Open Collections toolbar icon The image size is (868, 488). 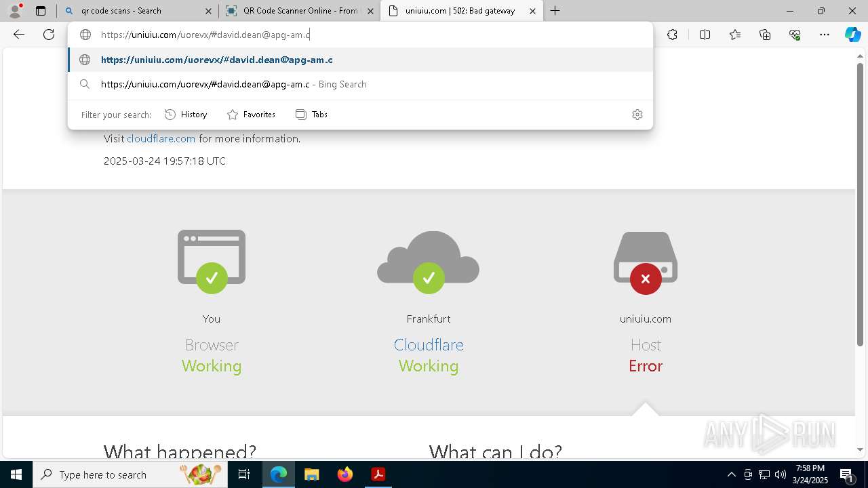[765, 35]
